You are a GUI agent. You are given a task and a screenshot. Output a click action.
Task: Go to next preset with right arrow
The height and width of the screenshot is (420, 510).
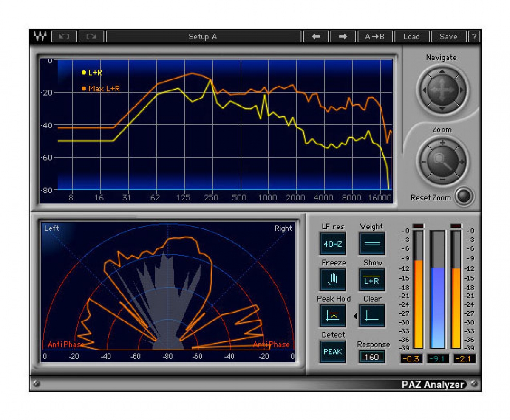click(343, 37)
